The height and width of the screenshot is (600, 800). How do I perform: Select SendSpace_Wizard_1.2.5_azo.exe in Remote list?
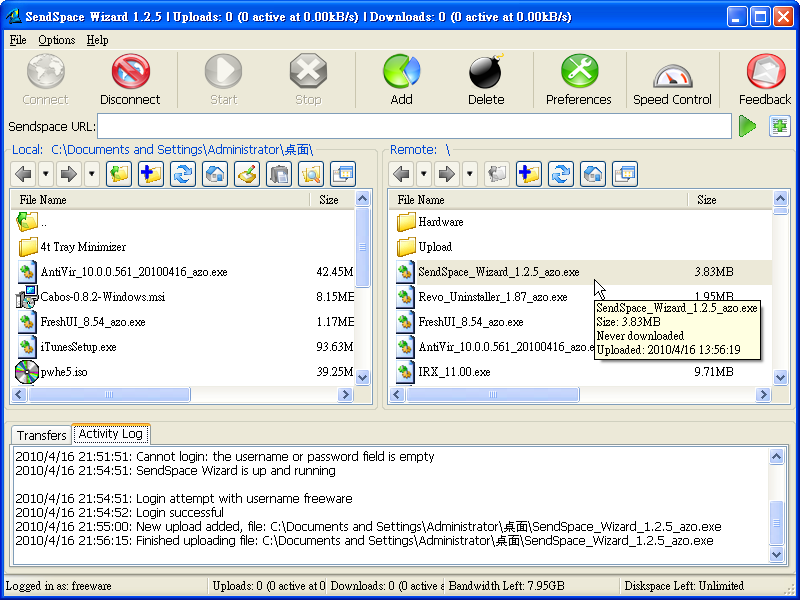(581, 272)
